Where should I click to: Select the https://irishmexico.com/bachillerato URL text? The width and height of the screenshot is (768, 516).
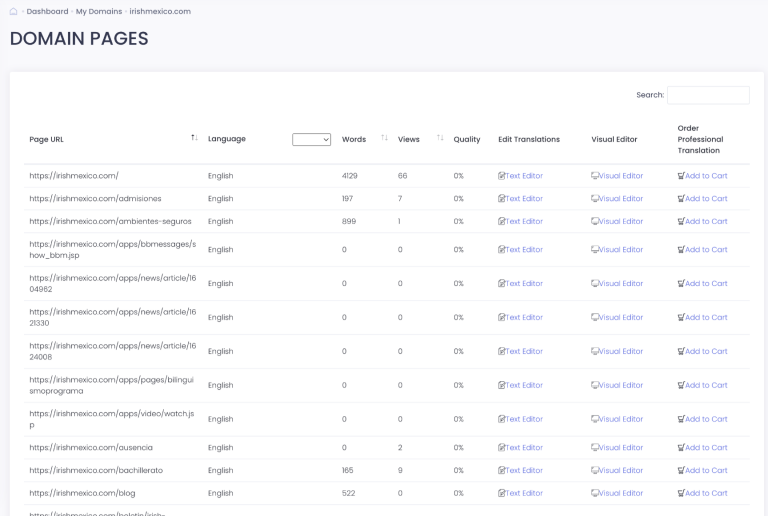[x=96, y=470]
